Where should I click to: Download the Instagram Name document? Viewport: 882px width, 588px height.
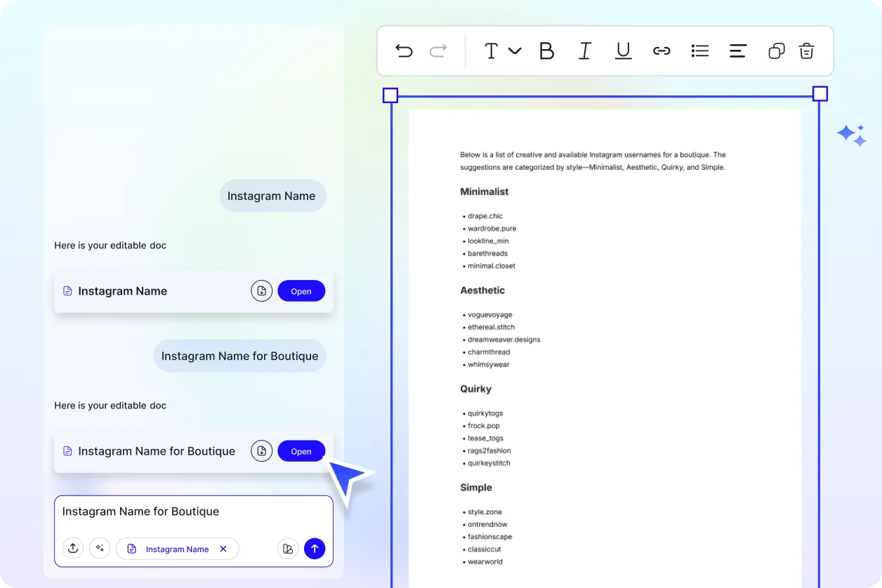pyautogui.click(x=261, y=291)
